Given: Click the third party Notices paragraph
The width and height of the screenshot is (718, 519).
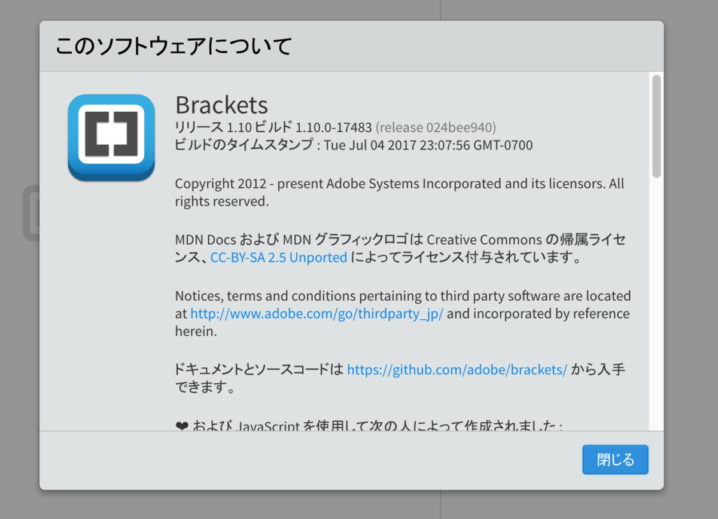Looking at the screenshot, I should pos(403,313).
